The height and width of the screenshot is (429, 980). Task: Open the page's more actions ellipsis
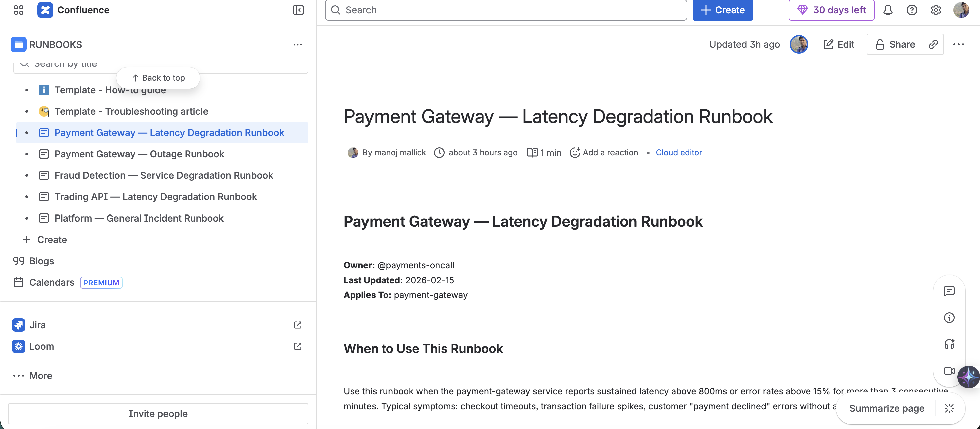959,44
